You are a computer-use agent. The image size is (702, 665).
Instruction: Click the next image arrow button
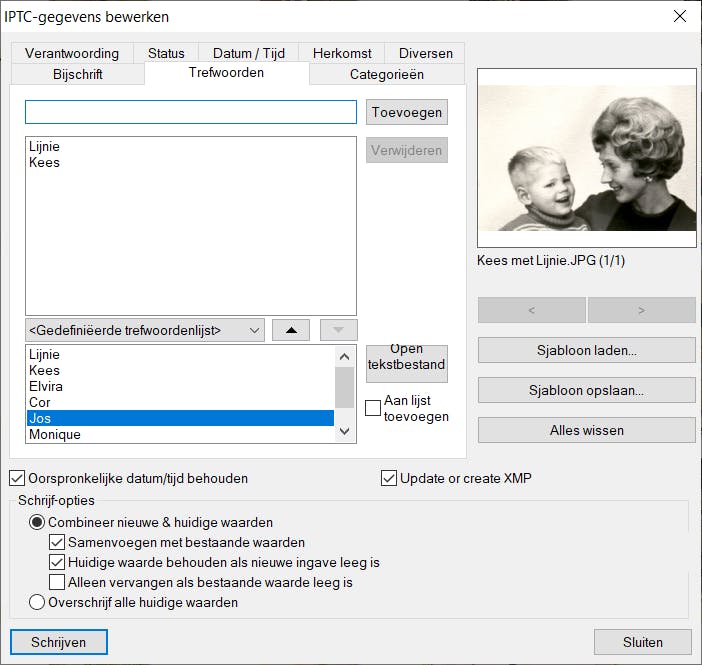(641, 311)
